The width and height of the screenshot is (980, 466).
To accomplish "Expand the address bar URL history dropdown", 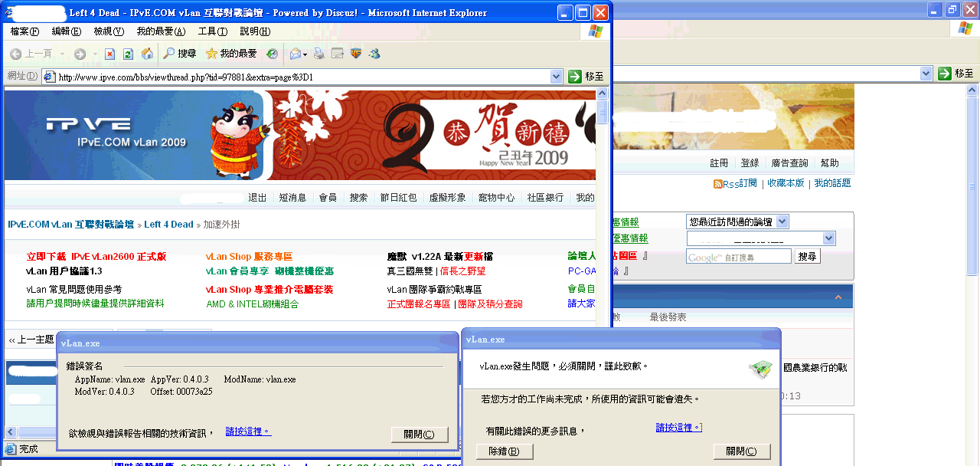I will point(557,76).
